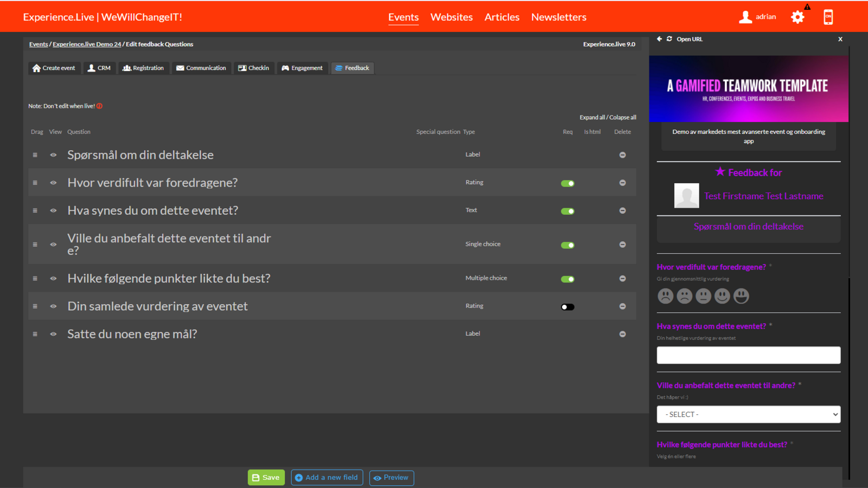The width and height of the screenshot is (868, 488).
Task: Disable required for 'Hvor verdifult var foredragene?'
Action: click(567, 183)
